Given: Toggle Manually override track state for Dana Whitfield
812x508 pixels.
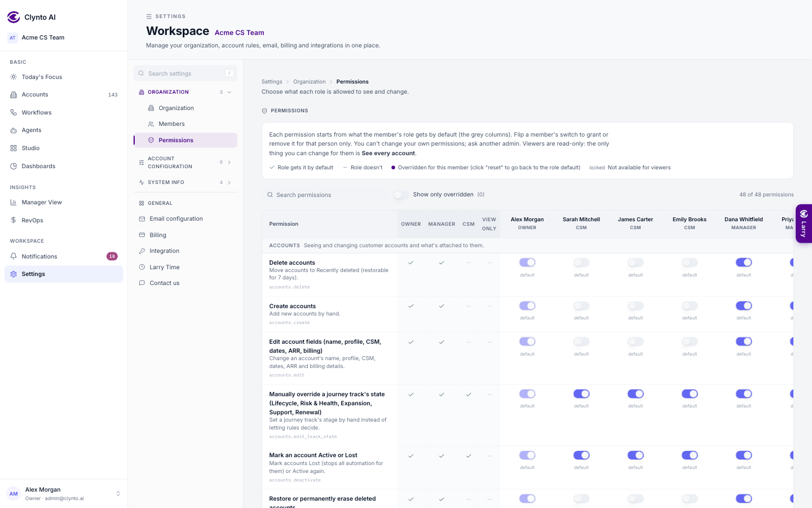Looking at the screenshot, I should pyautogui.click(x=744, y=394).
